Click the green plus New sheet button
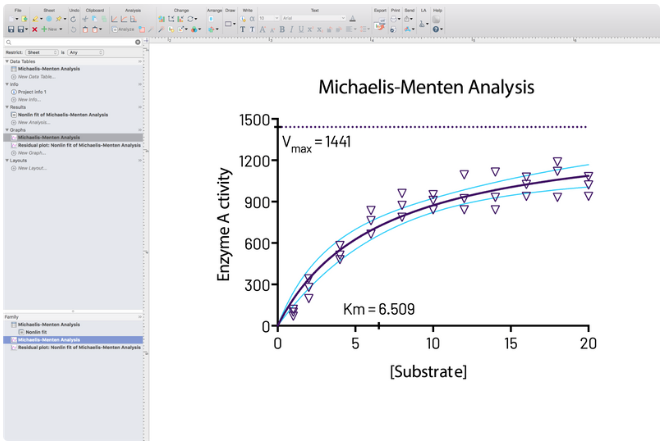664x445 pixels. [52, 29]
